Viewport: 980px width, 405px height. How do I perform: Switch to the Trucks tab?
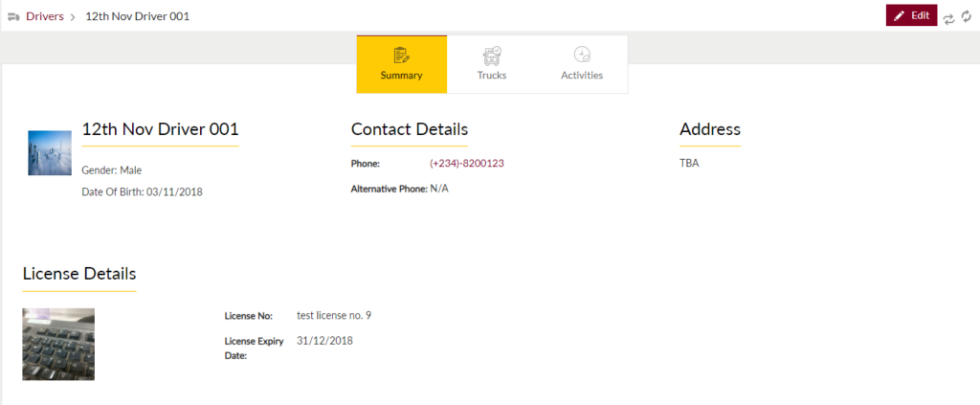(x=492, y=64)
